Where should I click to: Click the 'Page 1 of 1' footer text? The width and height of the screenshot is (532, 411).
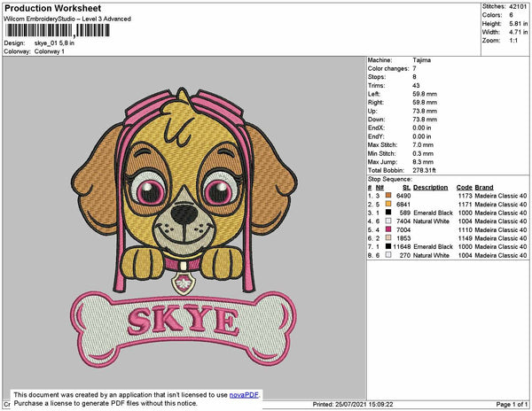(512, 404)
